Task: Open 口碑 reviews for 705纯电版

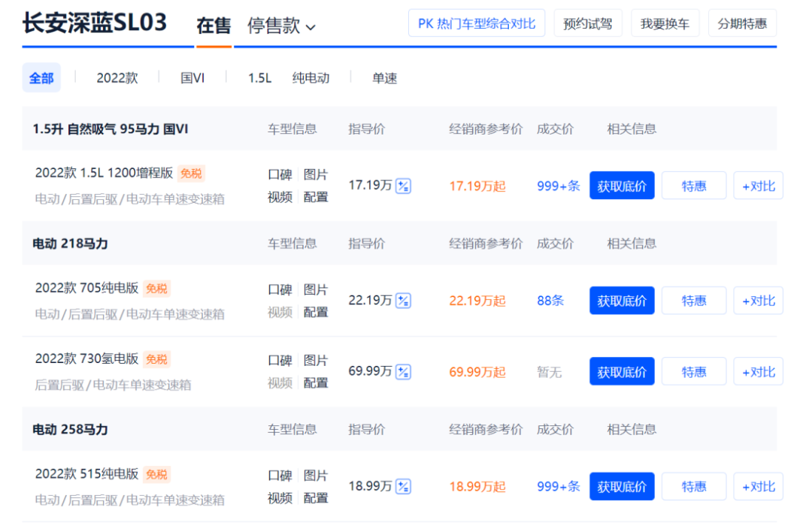Action: pos(280,290)
